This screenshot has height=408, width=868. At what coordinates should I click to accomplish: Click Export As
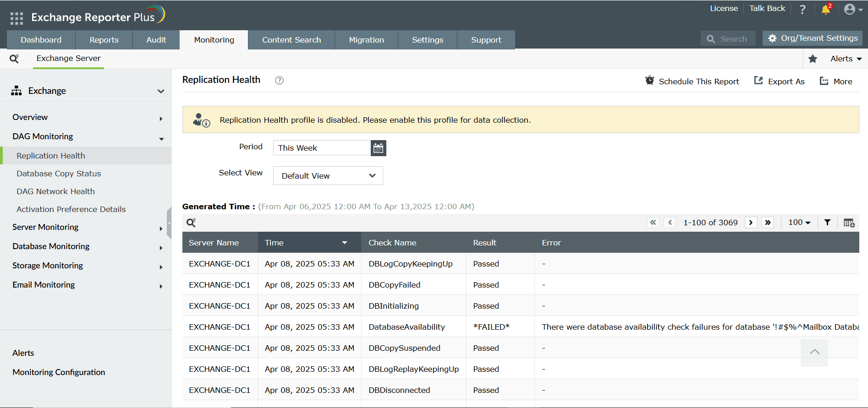(779, 81)
